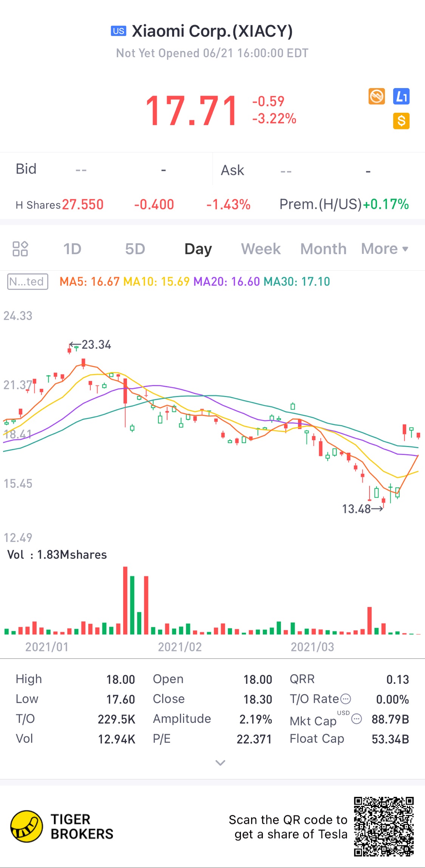Select the Week chart tab

click(261, 249)
